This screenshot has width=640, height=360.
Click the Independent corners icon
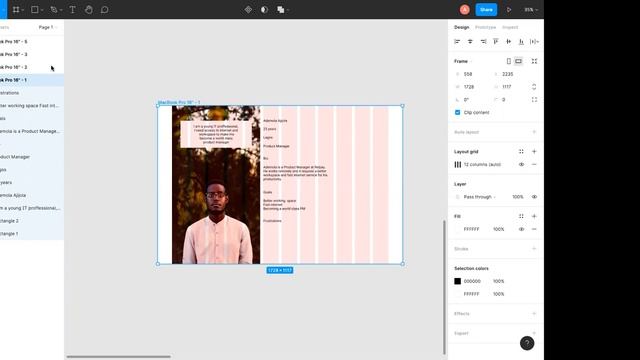tap(534, 100)
